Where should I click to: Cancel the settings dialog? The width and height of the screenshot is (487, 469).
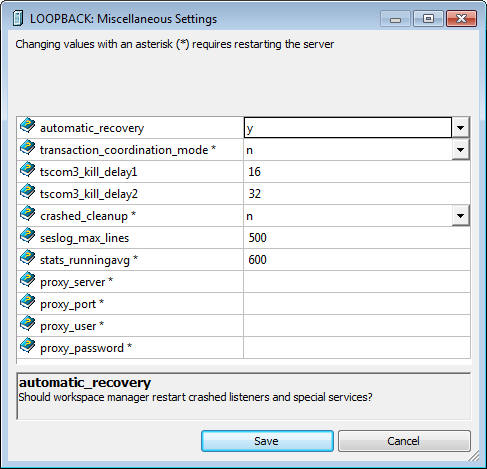404,441
